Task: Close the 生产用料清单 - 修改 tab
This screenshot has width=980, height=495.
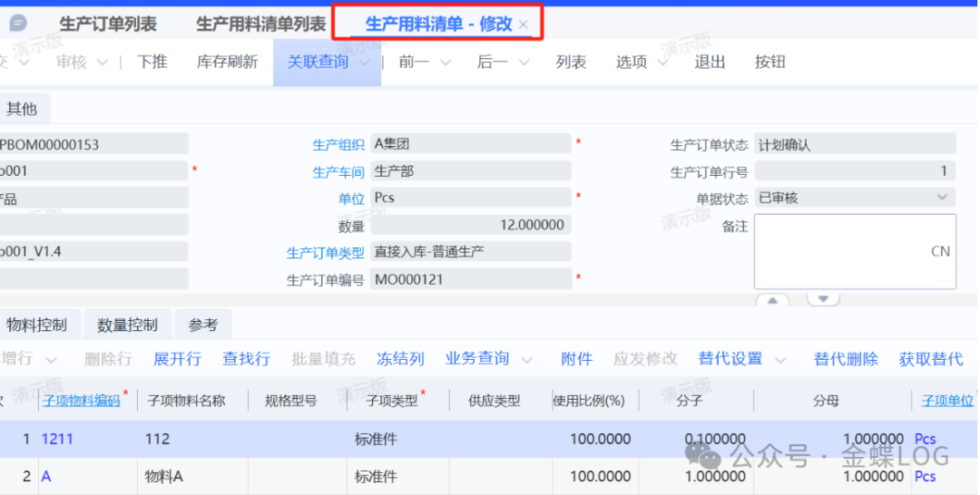Action: pyautogui.click(x=524, y=24)
